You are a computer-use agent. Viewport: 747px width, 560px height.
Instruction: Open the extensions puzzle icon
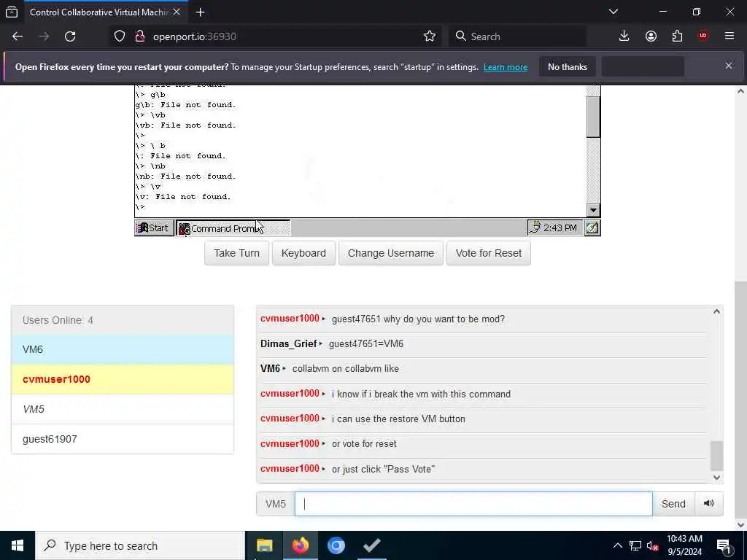click(x=677, y=36)
